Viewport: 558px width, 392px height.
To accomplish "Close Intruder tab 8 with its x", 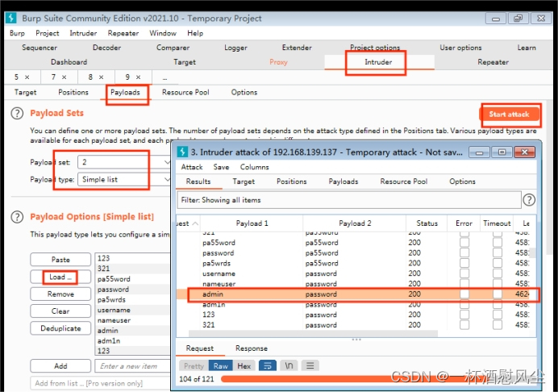I will 101,77.
